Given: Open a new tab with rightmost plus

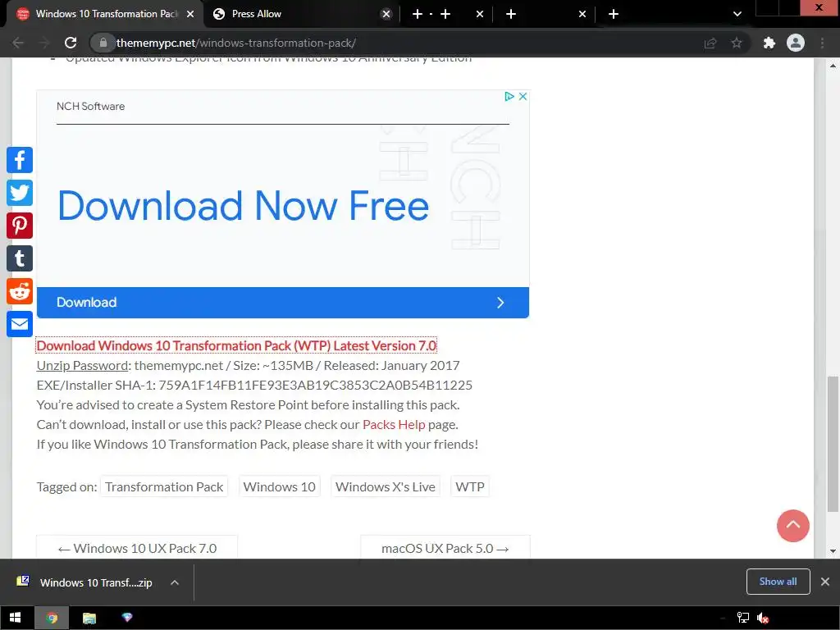Looking at the screenshot, I should tap(614, 14).
